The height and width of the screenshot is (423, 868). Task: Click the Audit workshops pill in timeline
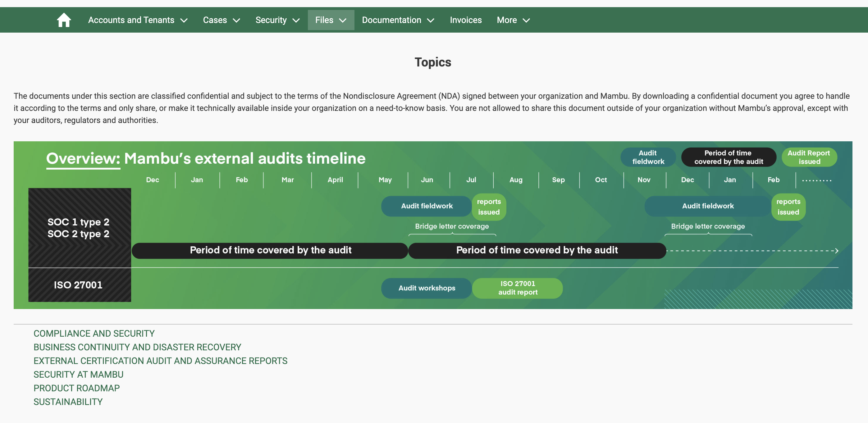(x=426, y=288)
